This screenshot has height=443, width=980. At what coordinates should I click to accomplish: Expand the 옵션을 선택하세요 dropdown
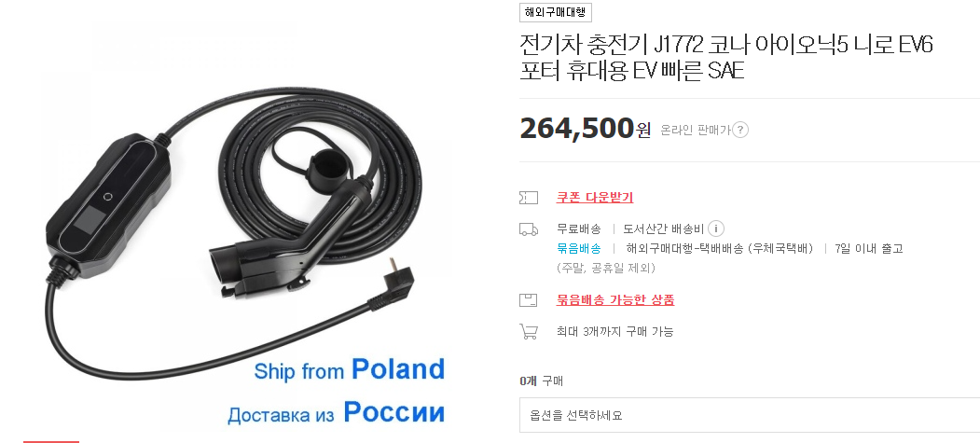click(750, 415)
